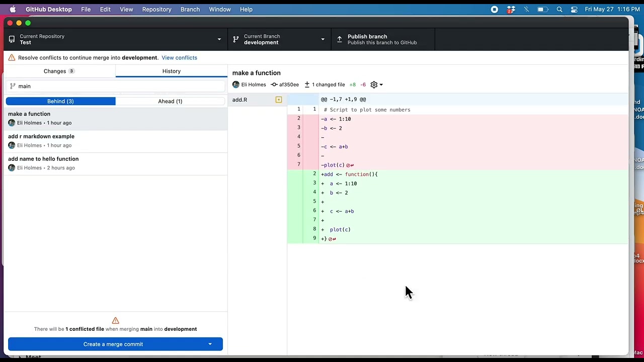
Task: Open the Window menu
Action: click(x=220, y=9)
